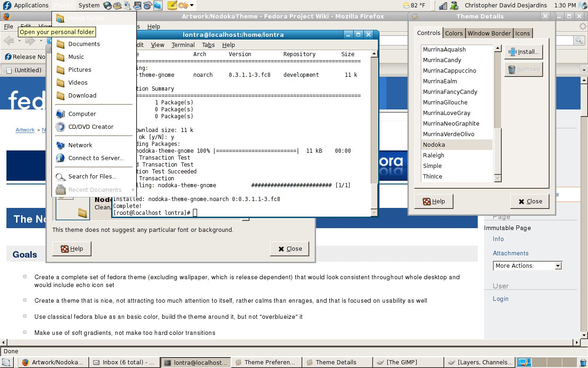588x368 pixels.
Task: Switch to the Window Border tab
Action: tap(489, 33)
